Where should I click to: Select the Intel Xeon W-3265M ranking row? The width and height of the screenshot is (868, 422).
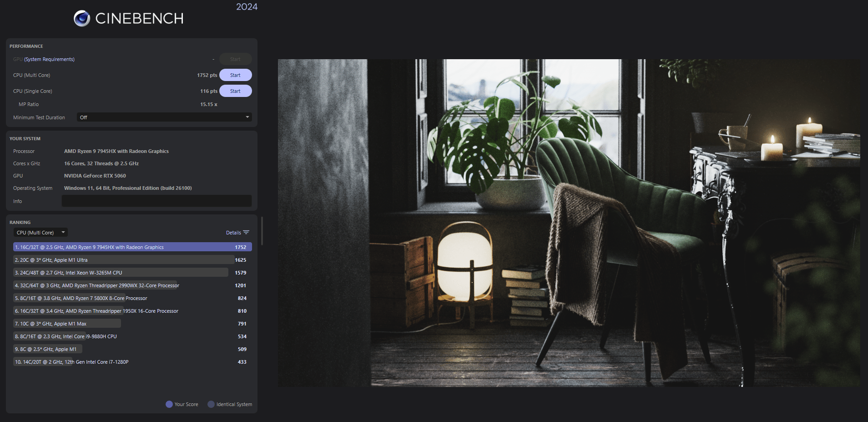(132, 273)
